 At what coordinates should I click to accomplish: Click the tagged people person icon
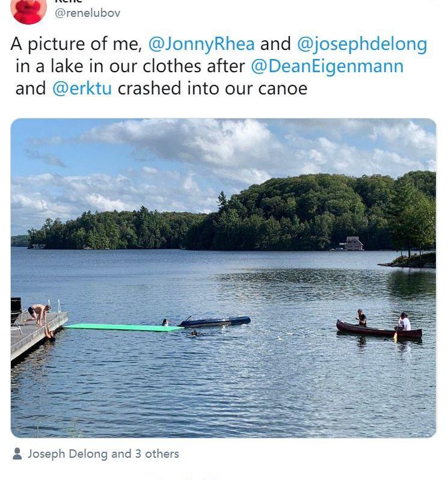17,454
